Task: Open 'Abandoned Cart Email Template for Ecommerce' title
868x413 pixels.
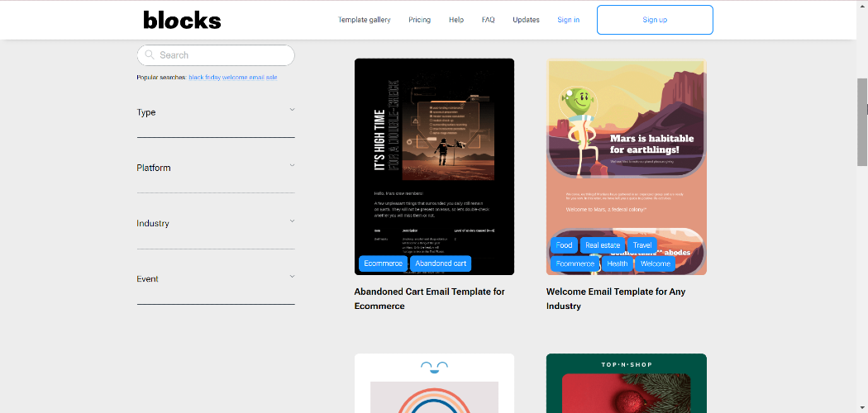Action: pos(430,298)
